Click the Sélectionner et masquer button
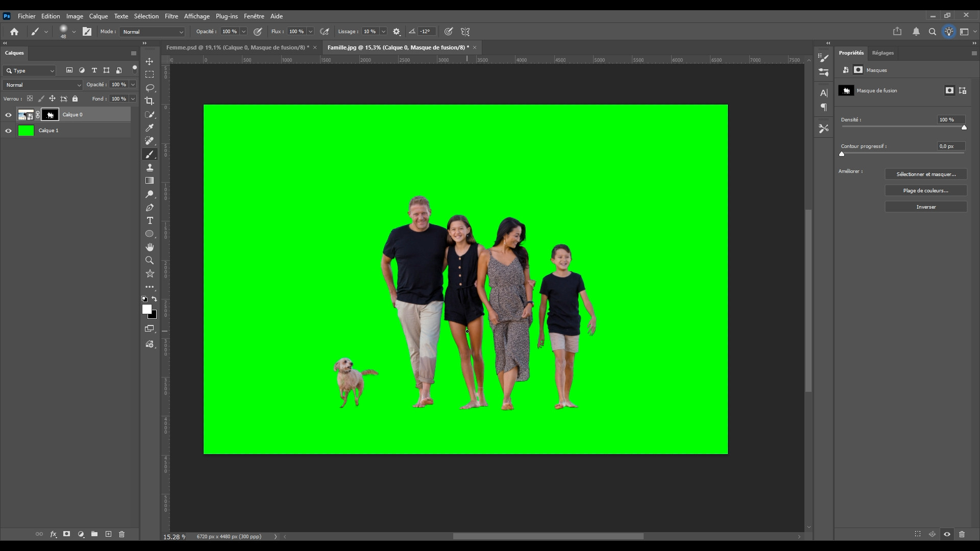The height and width of the screenshot is (551, 980). click(925, 174)
